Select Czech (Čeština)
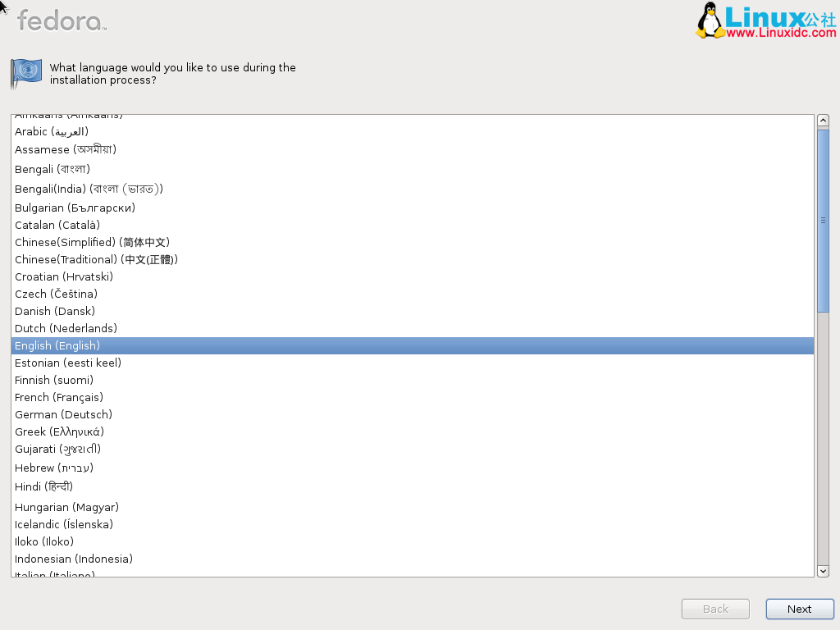Image resolution: width=840 pixels, height=630 pixels. click(x=413, y=294)
